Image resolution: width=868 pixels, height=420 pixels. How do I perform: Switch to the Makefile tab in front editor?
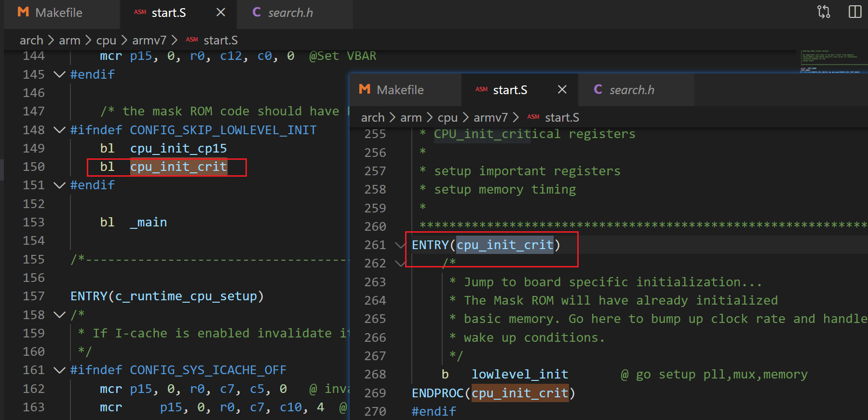point(405,90)
